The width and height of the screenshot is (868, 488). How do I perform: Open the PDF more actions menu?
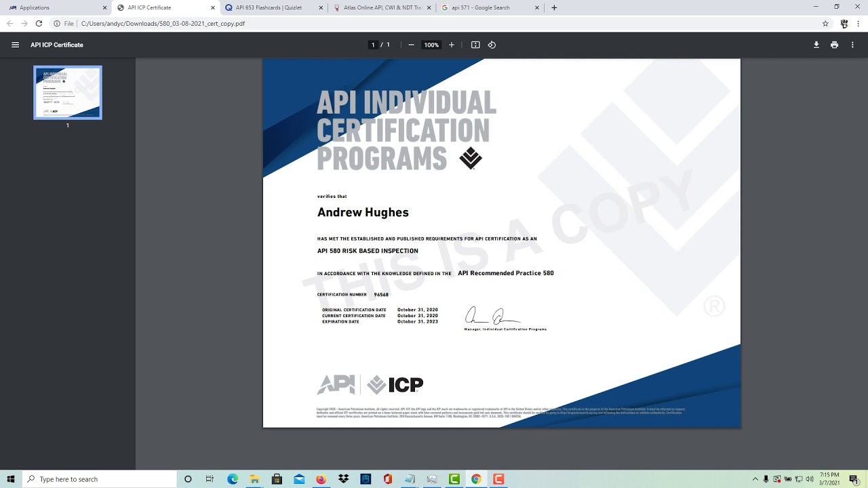852,45
